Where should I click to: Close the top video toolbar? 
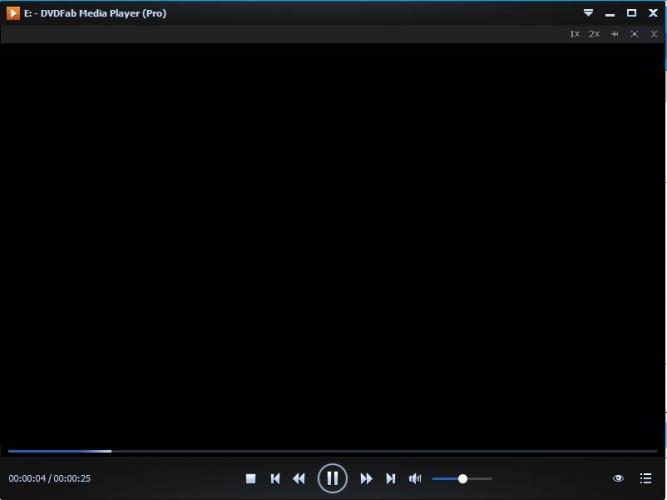point(654,34)
